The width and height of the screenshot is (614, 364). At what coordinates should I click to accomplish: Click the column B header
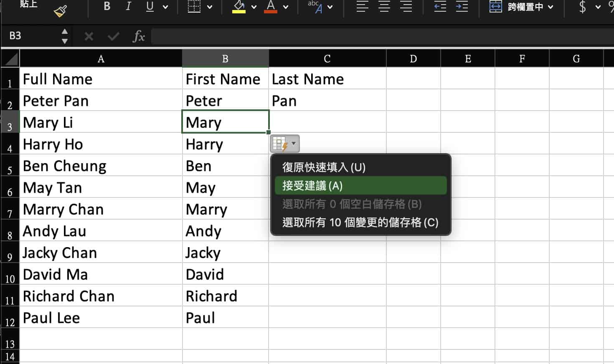pyautogui.click(x=225, y=58)
